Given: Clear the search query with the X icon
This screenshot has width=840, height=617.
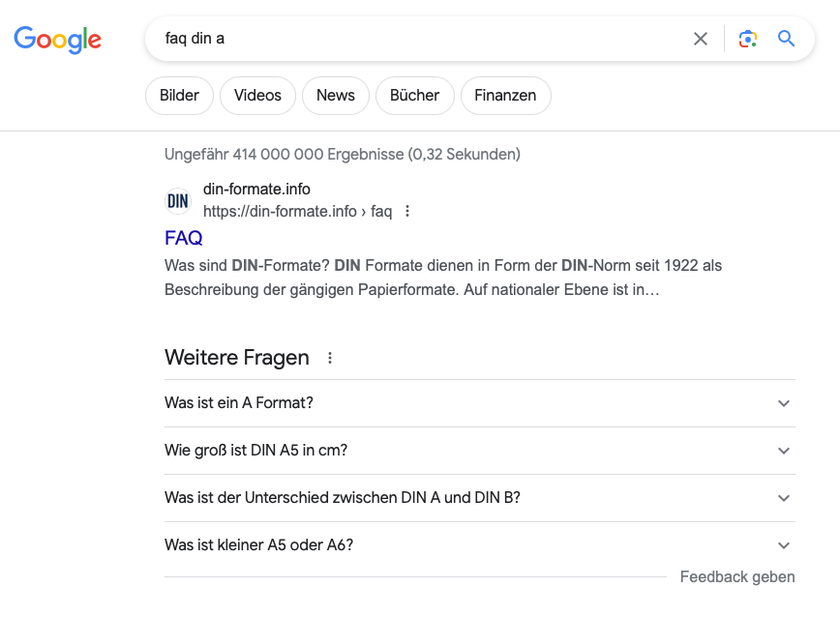Looking at the screenshot, I should coord(701,39).
